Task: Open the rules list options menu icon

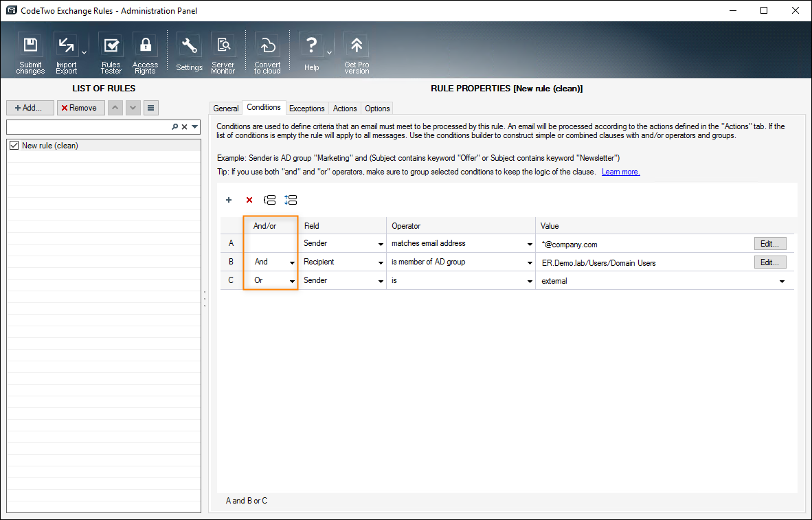Action: pos(150,108)
